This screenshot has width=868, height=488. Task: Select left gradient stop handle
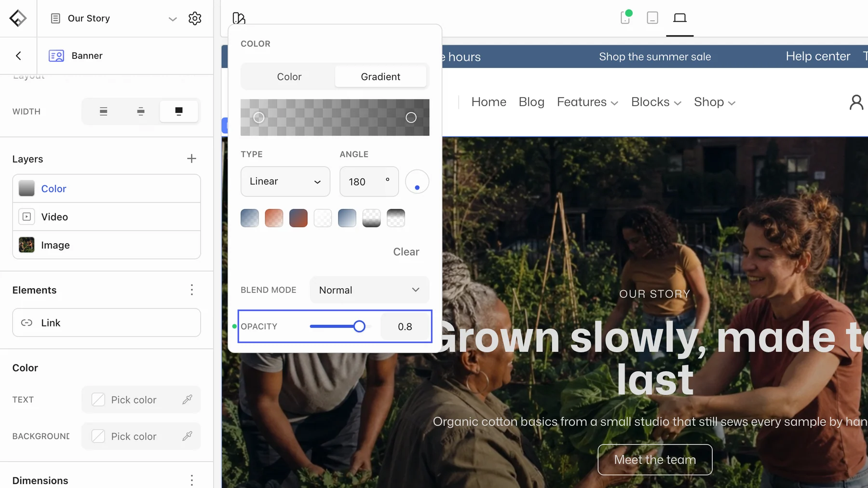click(x=259, y=117)
